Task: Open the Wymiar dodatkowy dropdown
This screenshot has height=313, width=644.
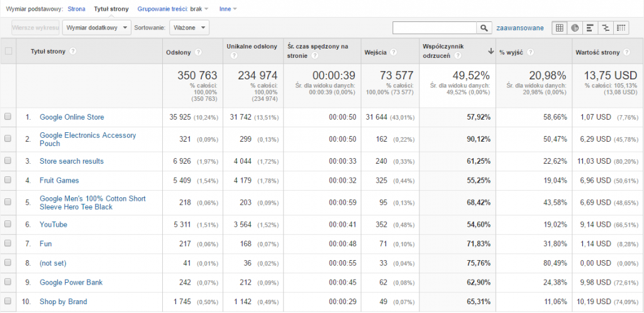Action: pos(96,28)
